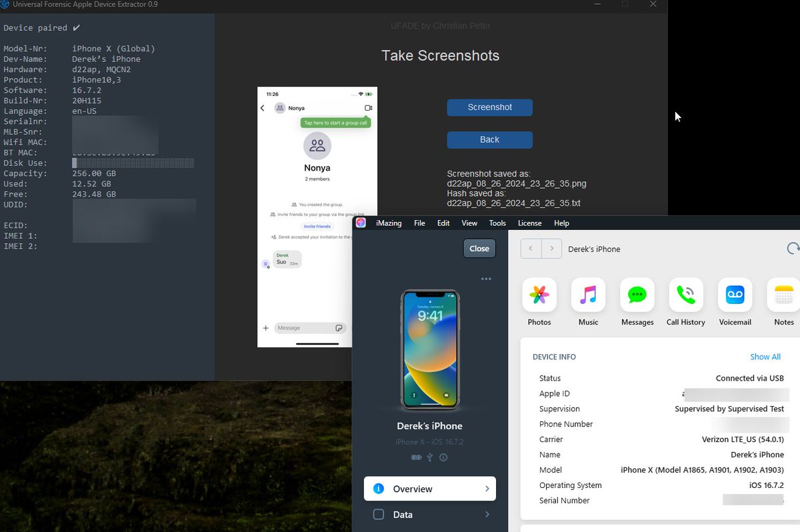Image resolution: width=800 pixels, height=532 pixels.
Task: Click the info icon under Derek's iPhone
Action: [x=443, y=457]
